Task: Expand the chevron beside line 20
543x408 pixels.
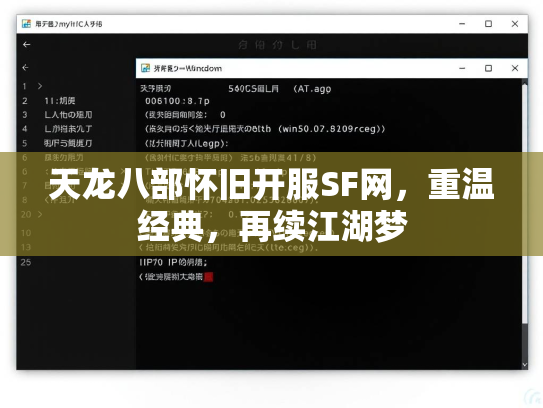Action: (x=40, y=214)
